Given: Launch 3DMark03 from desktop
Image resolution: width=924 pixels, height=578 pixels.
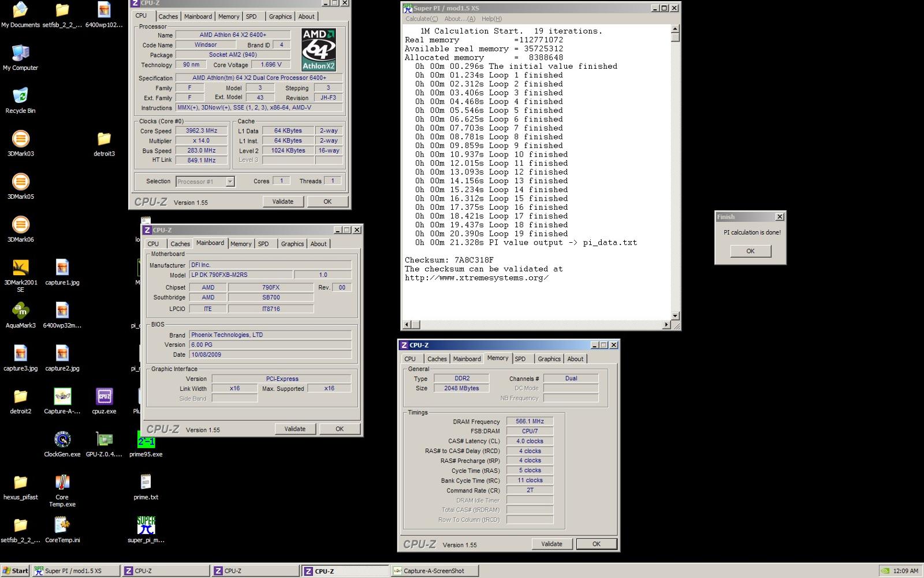Looking at the screenshot, I should [20, 143].
